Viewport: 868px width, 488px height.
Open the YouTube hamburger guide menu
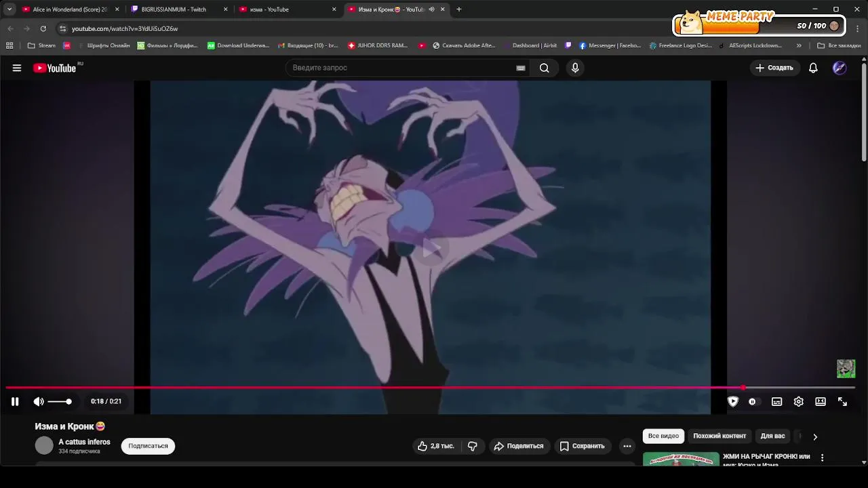click(17, 68)
